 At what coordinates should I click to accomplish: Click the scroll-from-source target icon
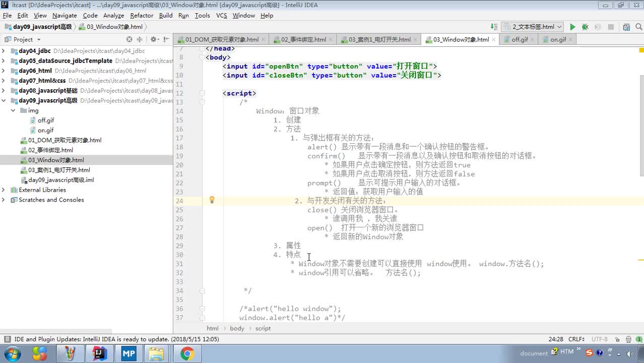[130, 39]
